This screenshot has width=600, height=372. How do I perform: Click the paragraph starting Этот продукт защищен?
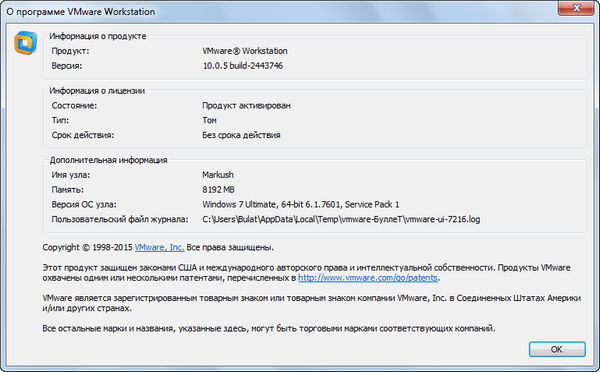pyautogui.click(x=307, y=272)
